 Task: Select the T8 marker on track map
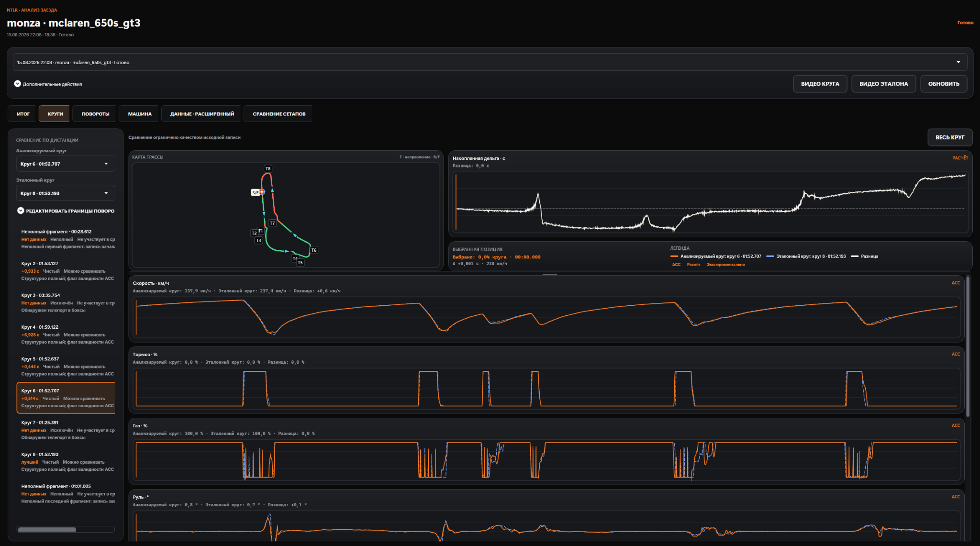click(x=268, y=168)
